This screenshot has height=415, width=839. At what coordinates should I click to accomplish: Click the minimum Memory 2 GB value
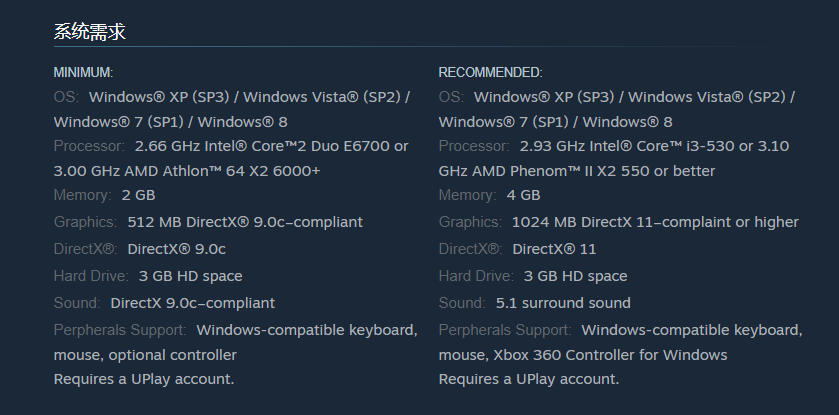[139, 195]
